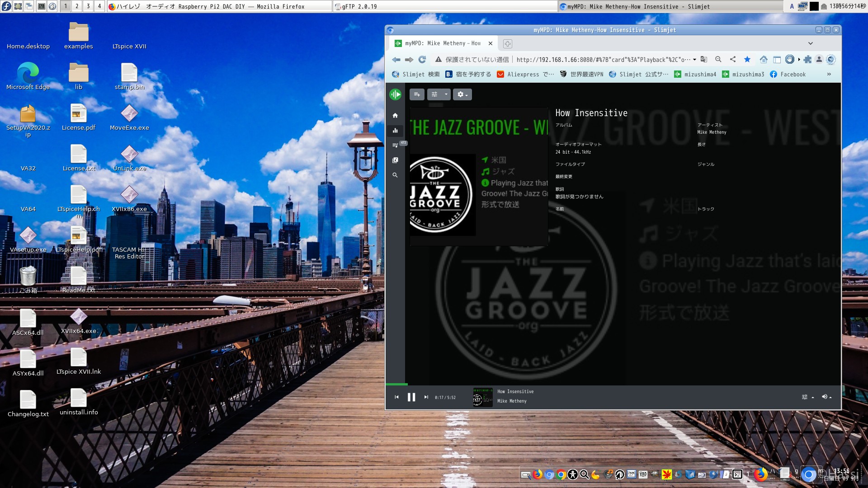868x488 pixels.
Task: Expand the volume popup in footer
Action: 826,397
